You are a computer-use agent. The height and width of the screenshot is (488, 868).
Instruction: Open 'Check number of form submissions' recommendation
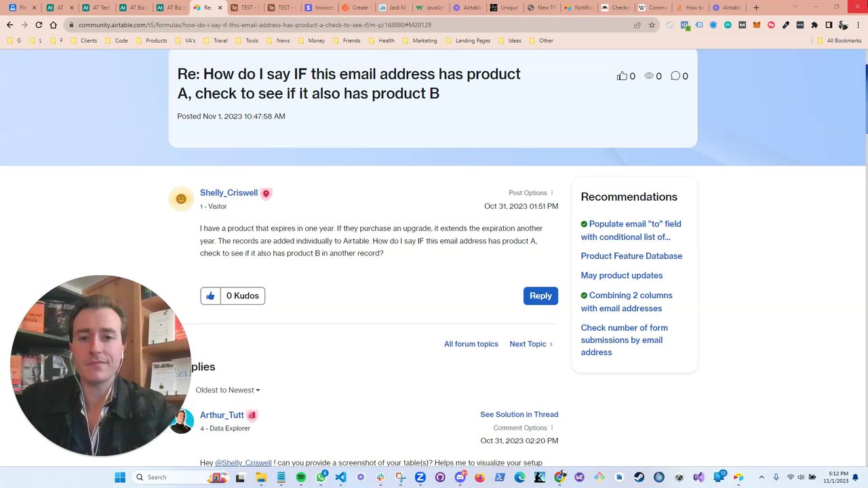[624, 340]
